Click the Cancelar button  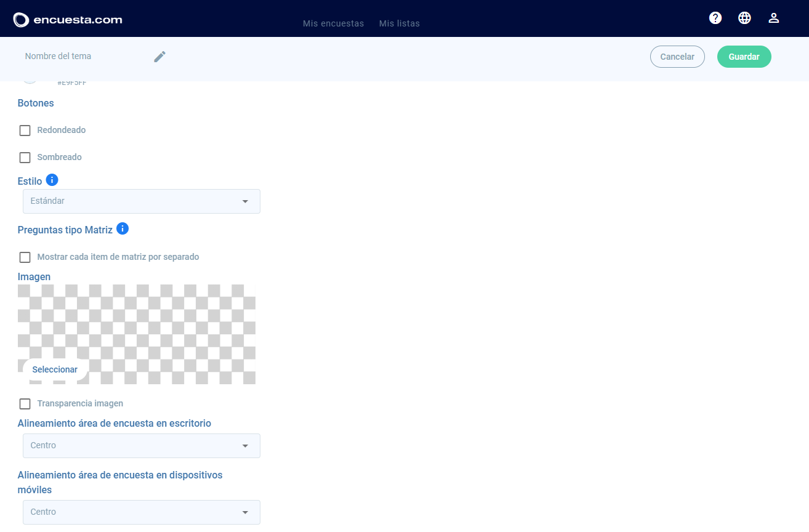pyautogui.click(x=677, y=57)
